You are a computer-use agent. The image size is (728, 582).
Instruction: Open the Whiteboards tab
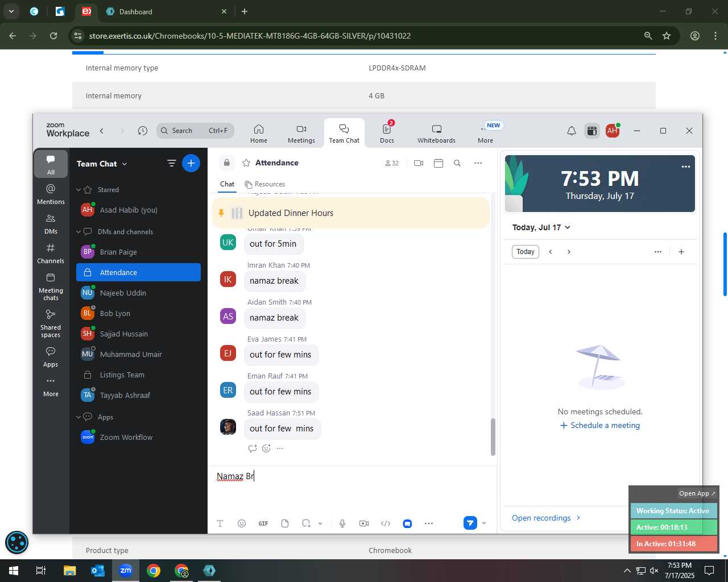click(x=436, y=134)
